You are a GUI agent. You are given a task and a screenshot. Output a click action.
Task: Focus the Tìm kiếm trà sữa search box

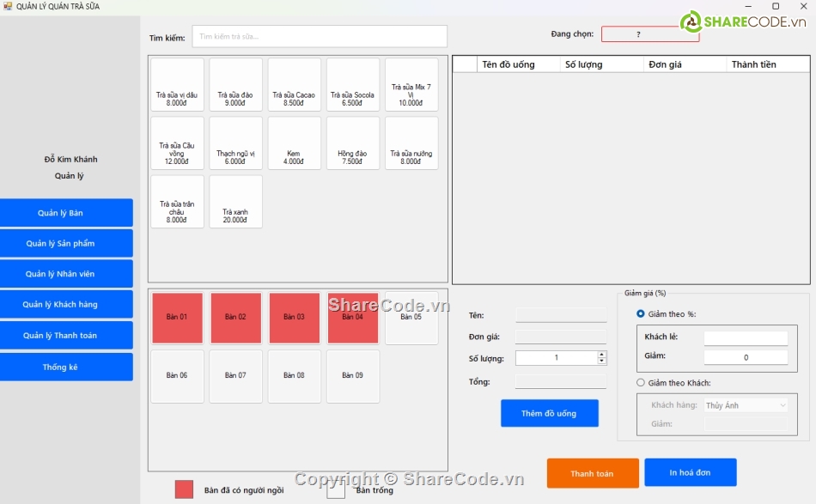[x=319, y=37]
